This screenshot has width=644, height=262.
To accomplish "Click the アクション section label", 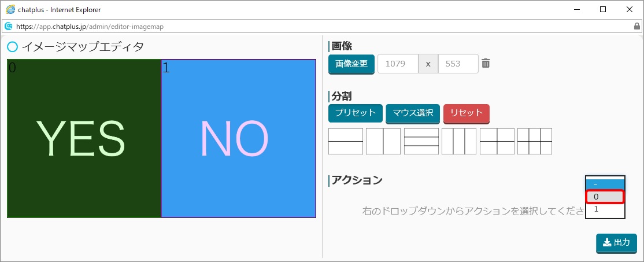I will click(357, 180).
